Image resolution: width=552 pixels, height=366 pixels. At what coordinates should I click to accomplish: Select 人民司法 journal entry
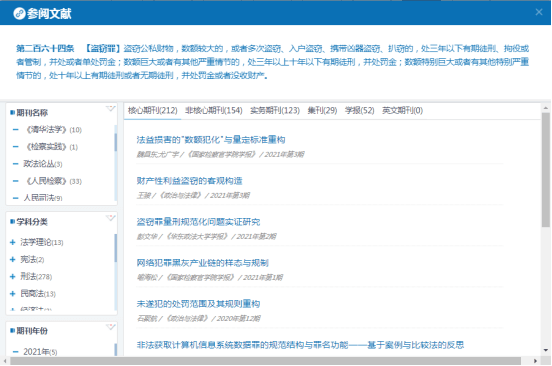pyautogui.click(x=43, y=198)
